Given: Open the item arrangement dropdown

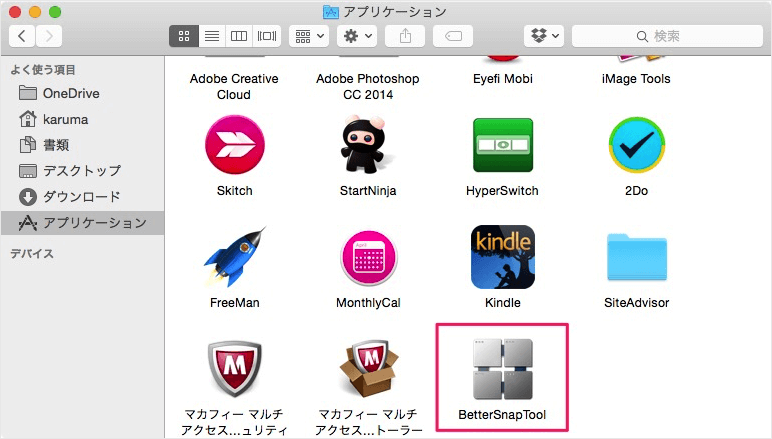Looking at the screenshot, I should (x=309, y=36).
